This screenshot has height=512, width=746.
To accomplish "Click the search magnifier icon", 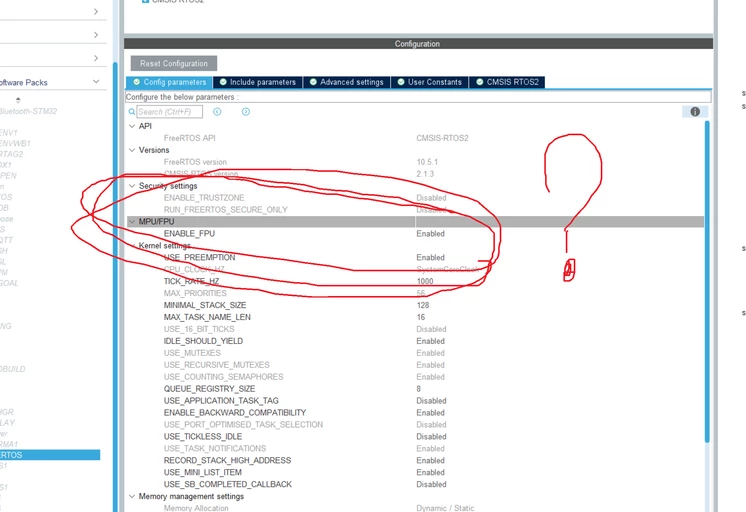I will (x=132, y=112).
